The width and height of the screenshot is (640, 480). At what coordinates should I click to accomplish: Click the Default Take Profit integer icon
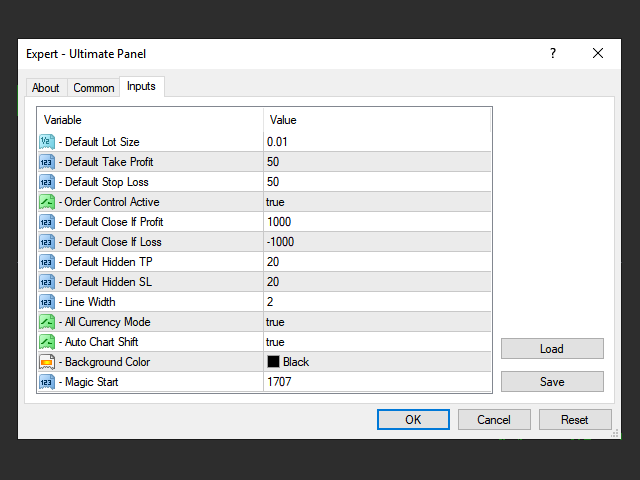pos(46,162)
